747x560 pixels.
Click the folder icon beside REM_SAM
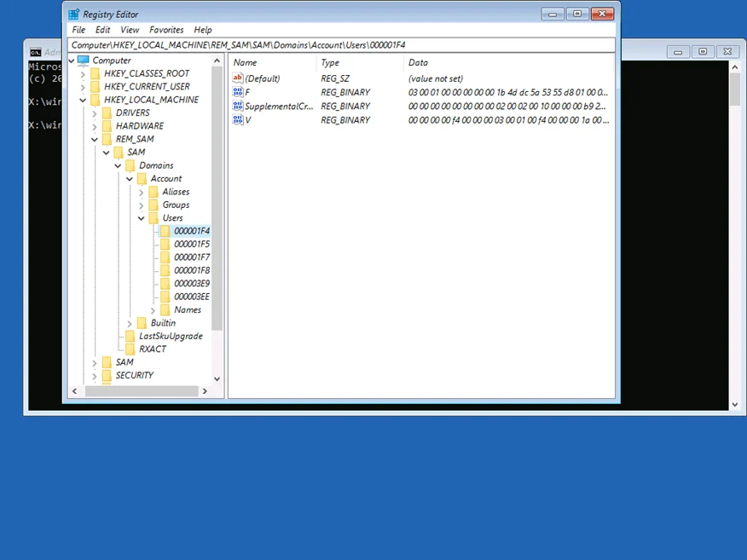point(107,139)
